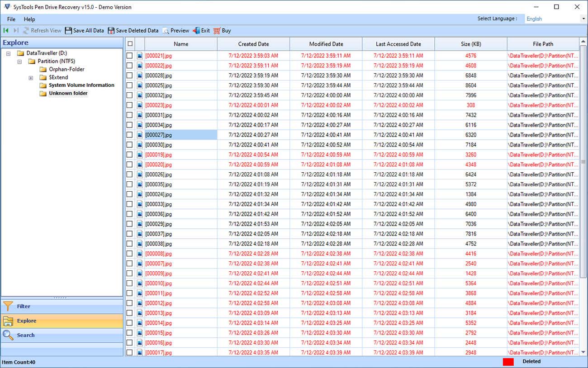
Task: Switch to the Filter panel
Action: click(x=23, y=306)
